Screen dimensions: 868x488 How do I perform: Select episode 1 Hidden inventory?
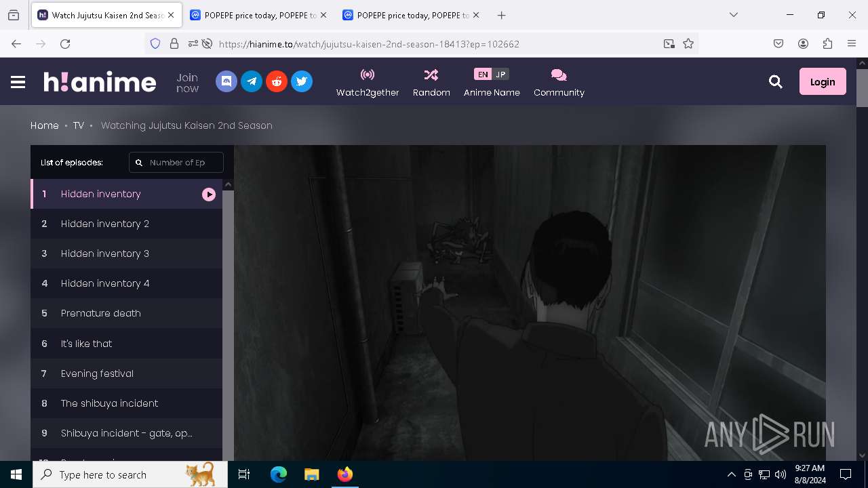click(x=126, y=194)
